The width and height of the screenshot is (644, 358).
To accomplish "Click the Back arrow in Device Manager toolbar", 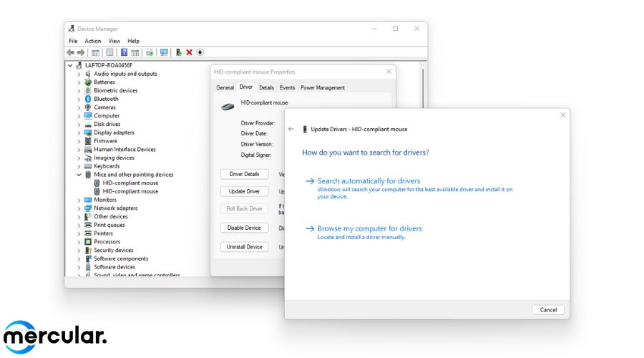I will 70,52.
